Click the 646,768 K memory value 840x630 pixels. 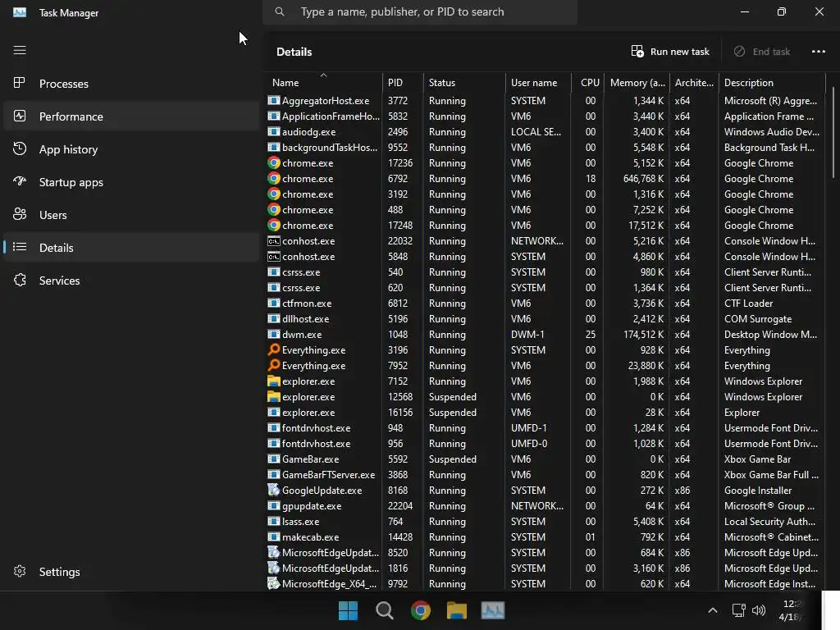(x=643, y=178)
